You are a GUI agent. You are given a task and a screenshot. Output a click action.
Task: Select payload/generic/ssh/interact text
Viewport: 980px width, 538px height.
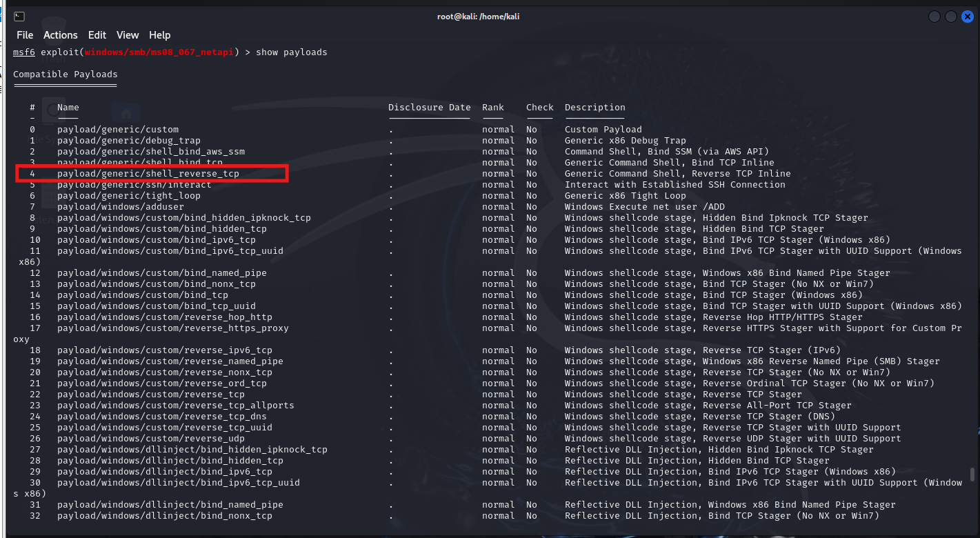134,185
